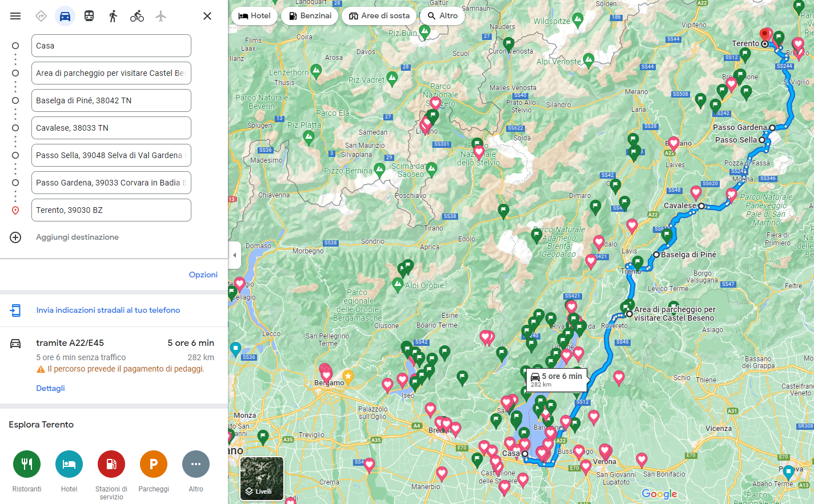Switch to public transit mode
814x504 pixels.
click(x=89, y=16)
